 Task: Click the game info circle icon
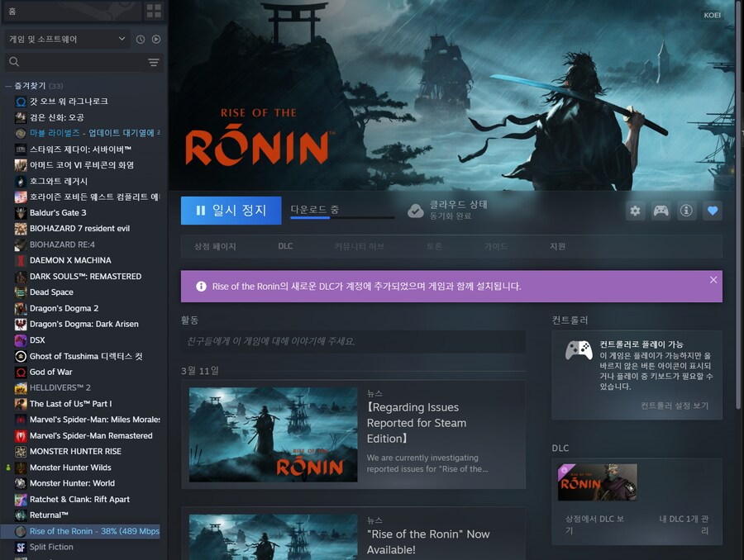pos(686,211)
